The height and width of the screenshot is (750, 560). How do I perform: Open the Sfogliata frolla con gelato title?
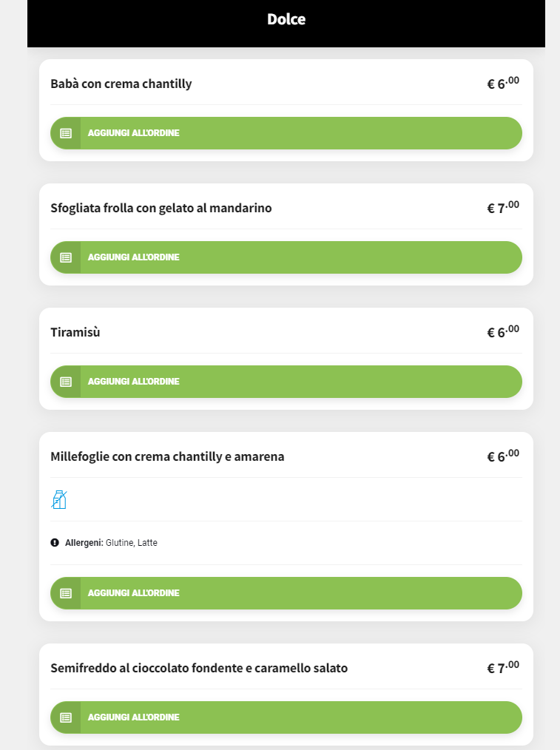click(x=161, y=209)
